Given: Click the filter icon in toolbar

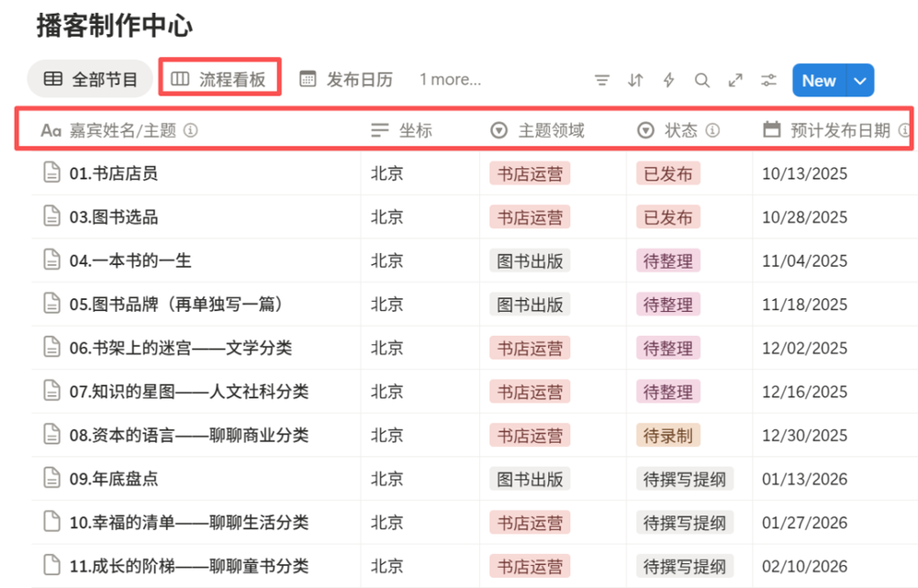Looking at the screenshot, I should click(x=602, y=81).
